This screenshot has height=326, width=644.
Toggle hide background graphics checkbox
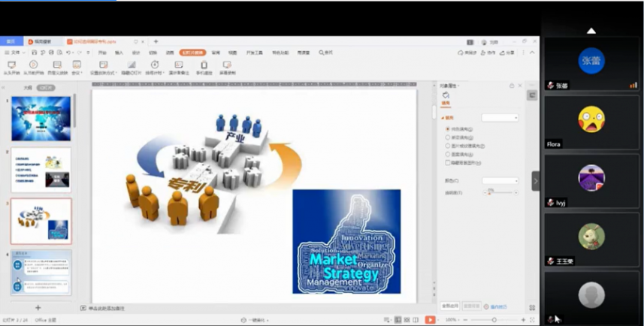[448, 162]
